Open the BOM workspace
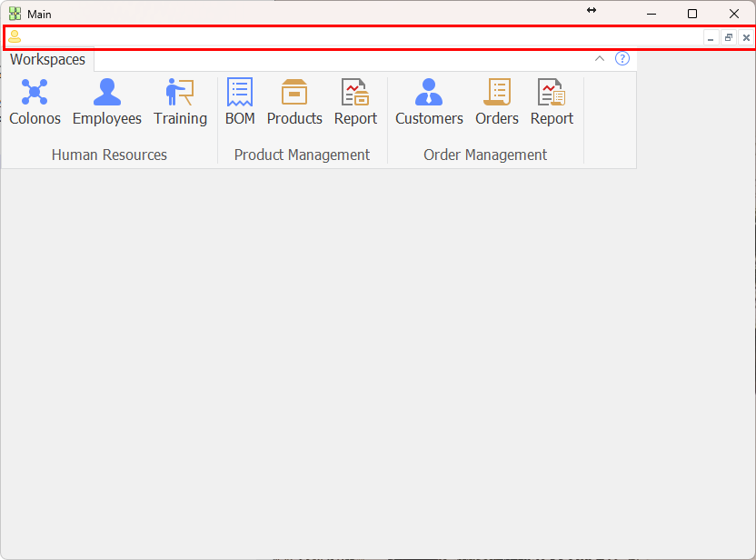This screenshot has height=560, width=756. (240, 102)
